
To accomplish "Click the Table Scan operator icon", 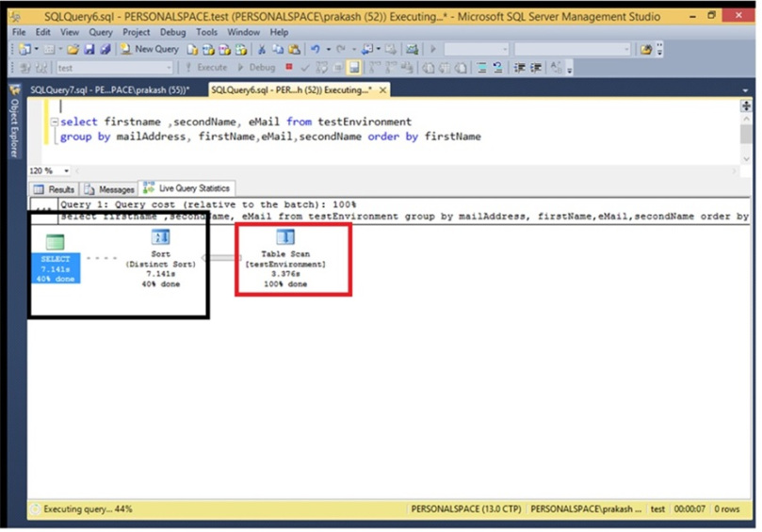I will 285,237.
